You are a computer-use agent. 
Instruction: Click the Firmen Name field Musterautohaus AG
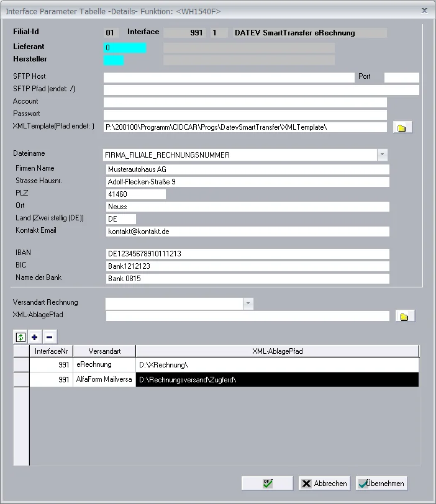pyautogui.click(x=248, y=169)
